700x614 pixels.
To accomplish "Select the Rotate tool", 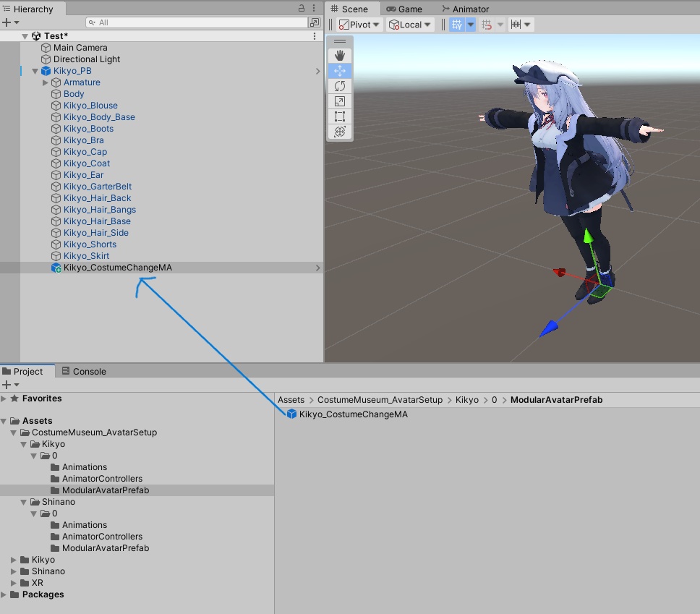I will [340, 86].
